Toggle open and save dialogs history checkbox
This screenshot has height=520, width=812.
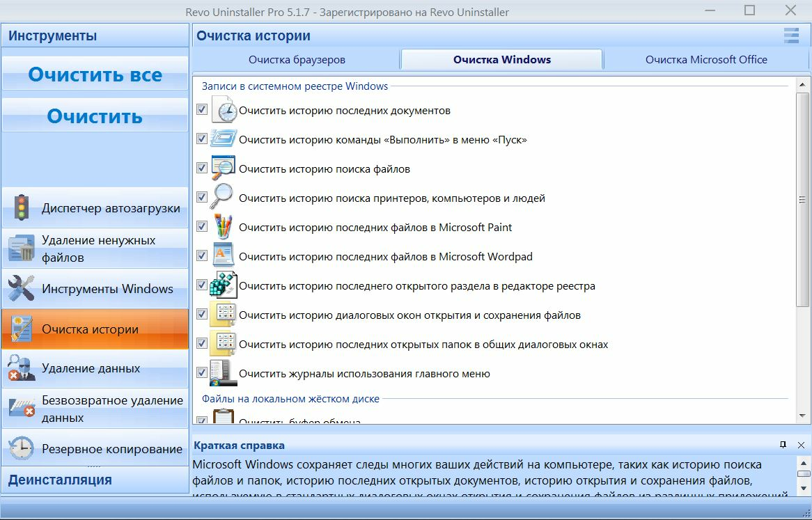(202, 314)
